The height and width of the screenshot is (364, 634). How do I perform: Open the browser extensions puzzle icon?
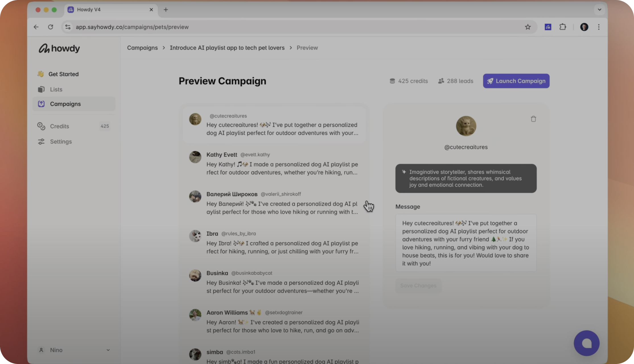tap(563, 27)
